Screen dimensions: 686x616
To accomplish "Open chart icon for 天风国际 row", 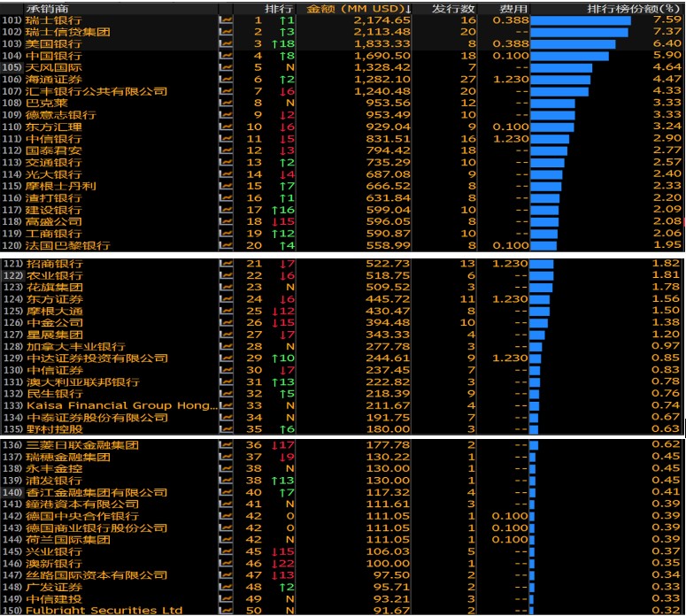I will coord(226,67).
